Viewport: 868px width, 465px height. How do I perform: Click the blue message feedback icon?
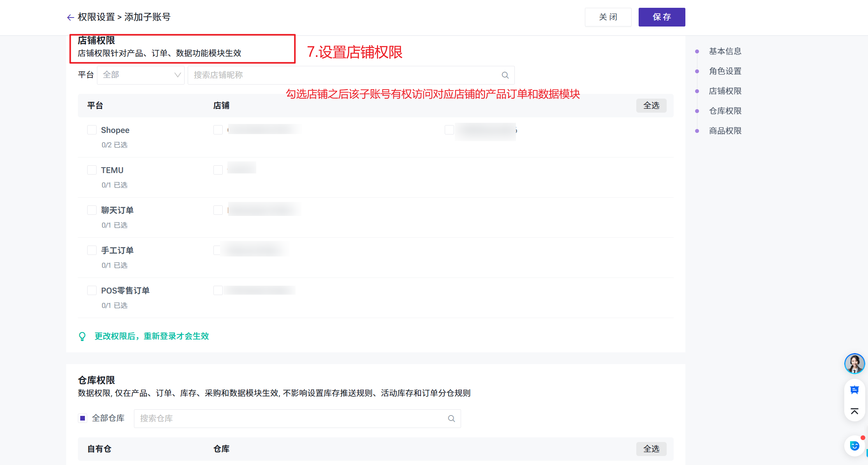pos(854,390)
